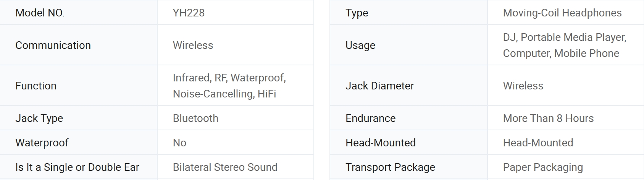Click the Head-Mounted value cell
The width and height of the screenshot is (644, 180).
[x=565, y=143]
